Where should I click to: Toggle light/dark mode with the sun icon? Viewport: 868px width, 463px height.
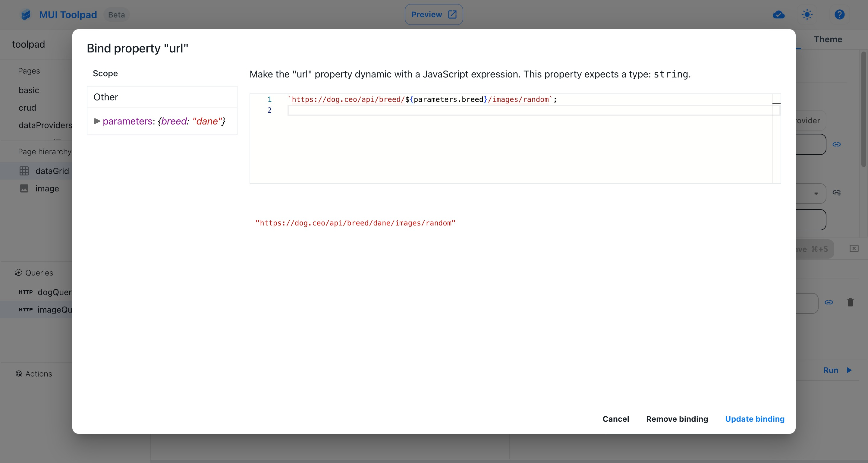pyautogui.click(x=807, y=14)
